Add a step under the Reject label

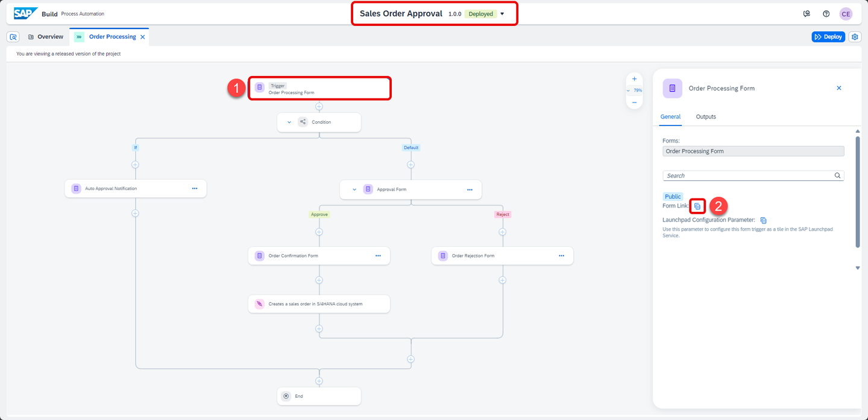coord(502,232)
